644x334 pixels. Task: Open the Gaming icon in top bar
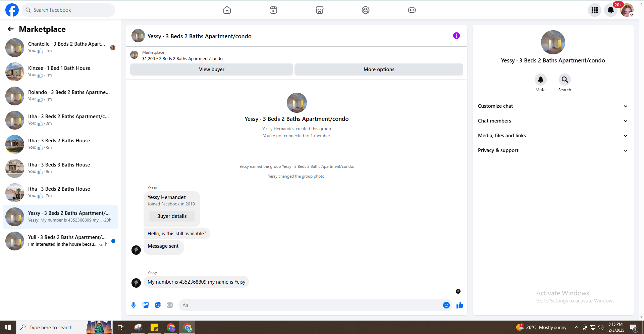(412, 10)
